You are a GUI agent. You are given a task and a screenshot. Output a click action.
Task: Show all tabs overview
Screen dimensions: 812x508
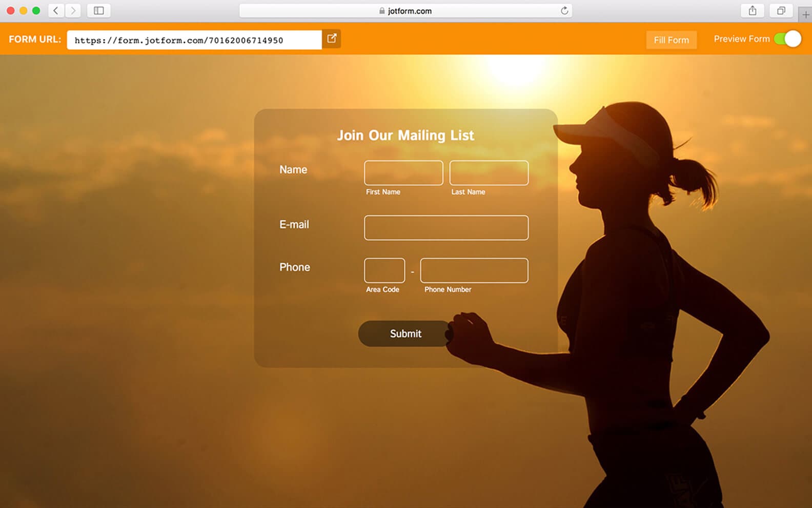[x=781, y=11]
